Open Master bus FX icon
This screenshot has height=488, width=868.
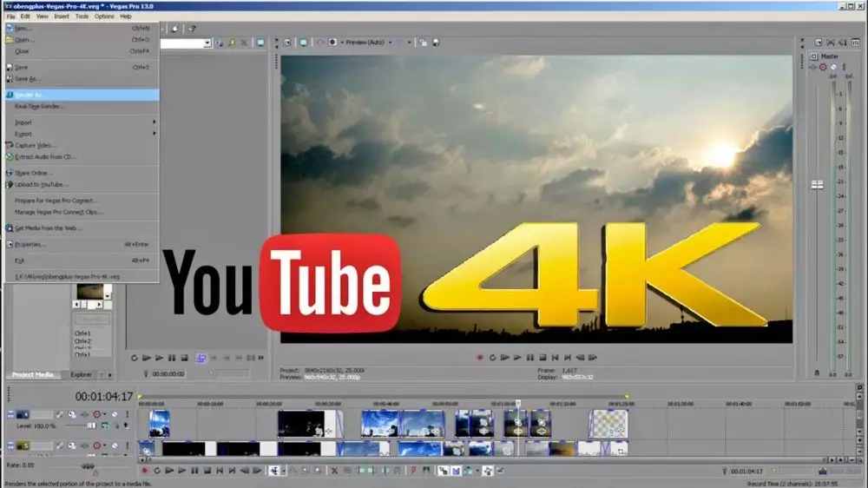[812, 68]
